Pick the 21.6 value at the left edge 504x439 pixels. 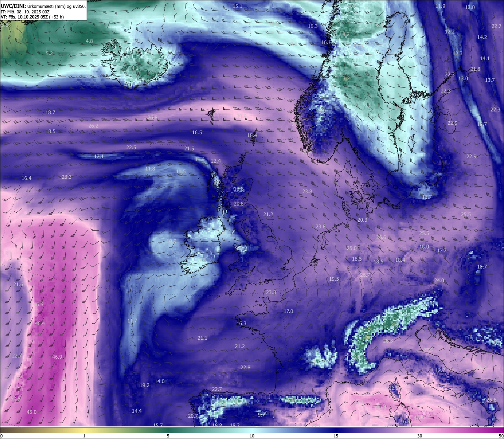coord(18,284)
